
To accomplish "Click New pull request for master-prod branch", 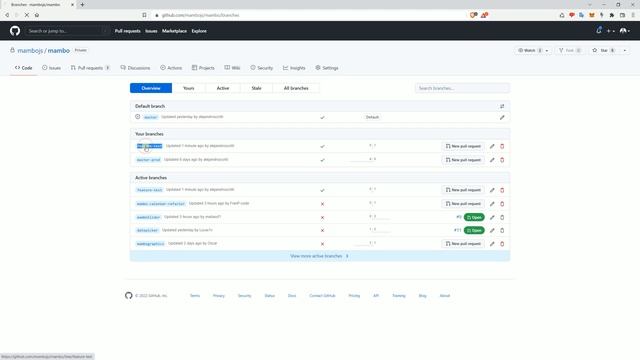I will pos(463,160).
